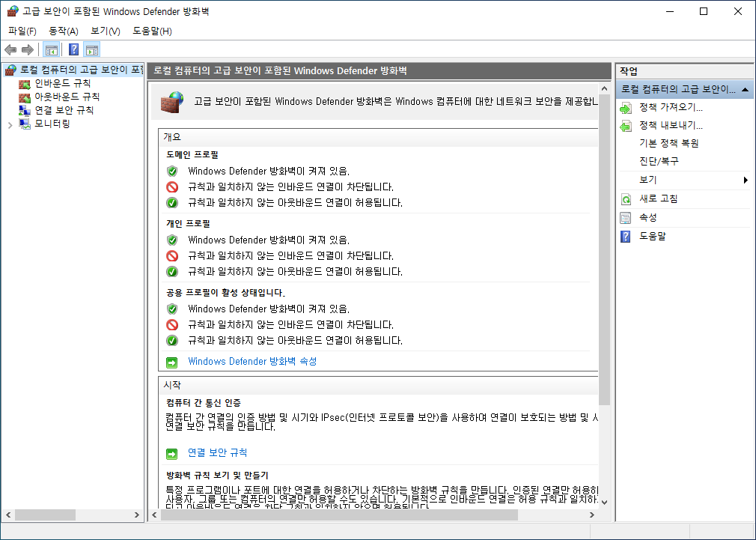Open the 파일(F) menu
This screenshot has height=540, width=756.
click(22, 31)
